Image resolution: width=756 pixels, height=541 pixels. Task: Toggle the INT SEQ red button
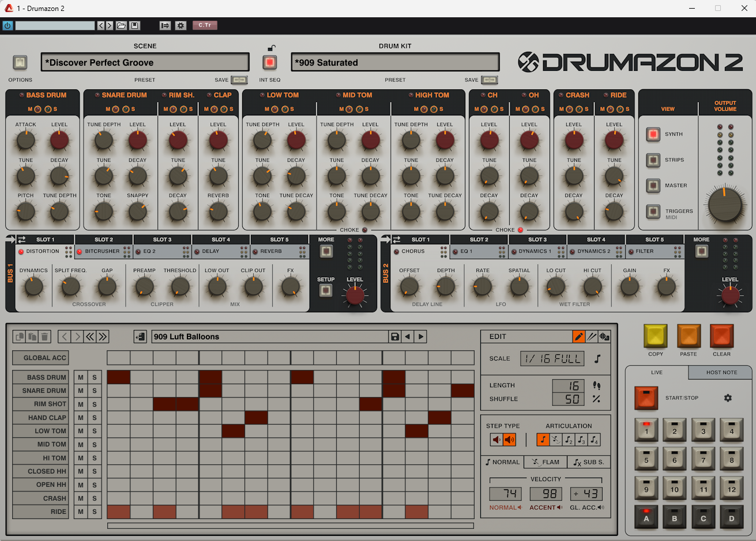(269, 62)
